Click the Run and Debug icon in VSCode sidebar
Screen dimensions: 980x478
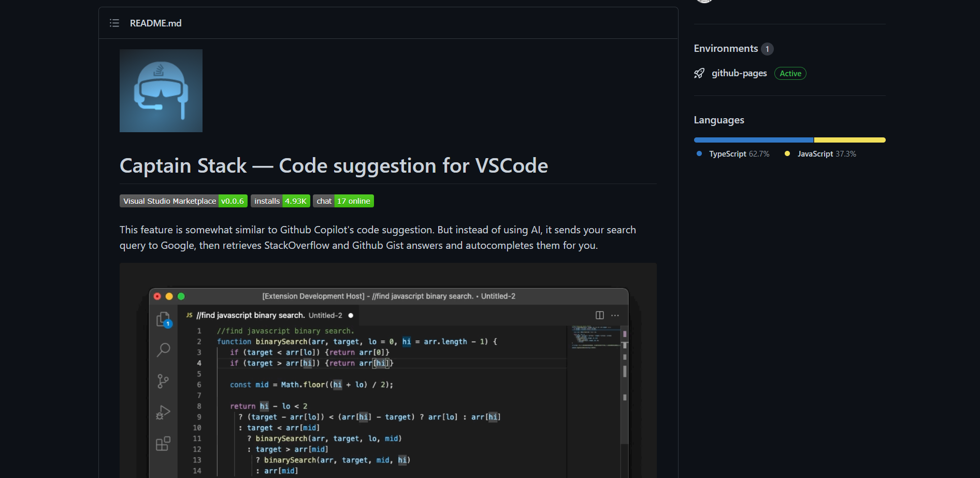[x=163, y=413]
